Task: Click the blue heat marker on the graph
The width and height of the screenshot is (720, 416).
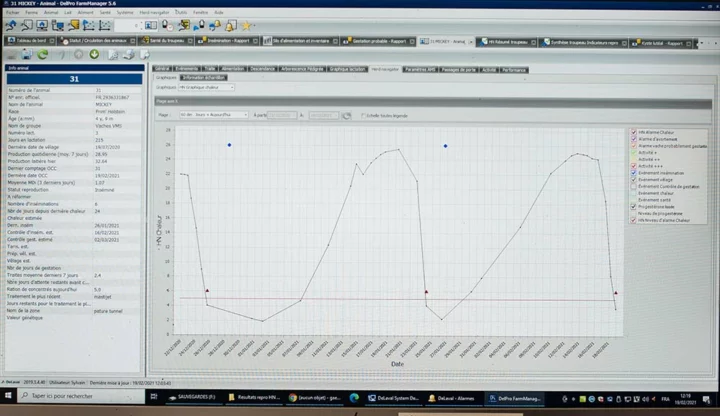Action: click(x=229, y=145)
